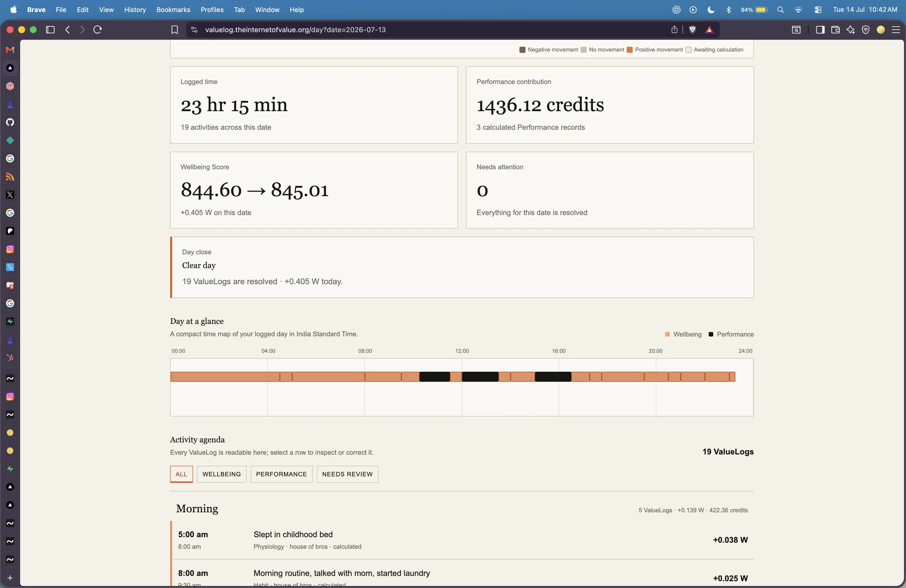Open the Bookmarks menu

(x=173, y=10)
